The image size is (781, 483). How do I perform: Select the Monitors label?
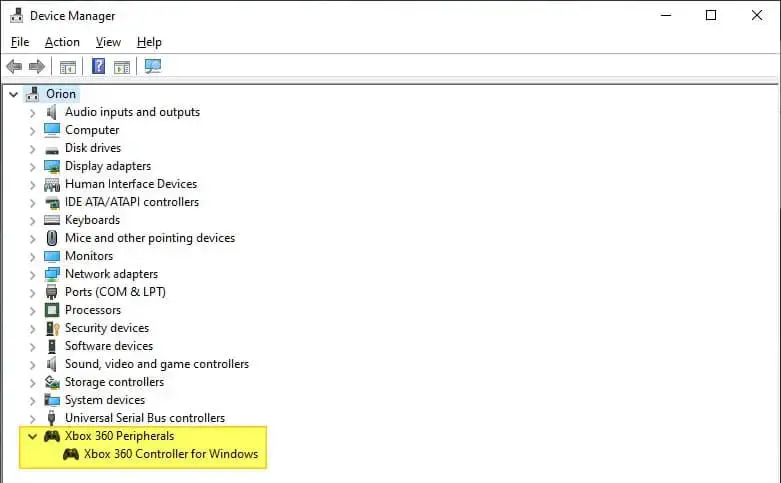tap(89, 256)
